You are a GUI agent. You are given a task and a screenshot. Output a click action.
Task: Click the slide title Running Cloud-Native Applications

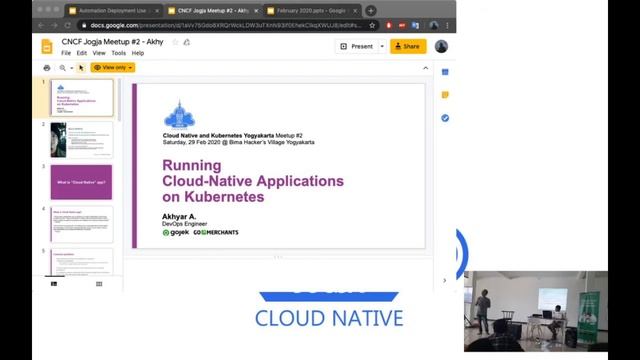(253, 181)
